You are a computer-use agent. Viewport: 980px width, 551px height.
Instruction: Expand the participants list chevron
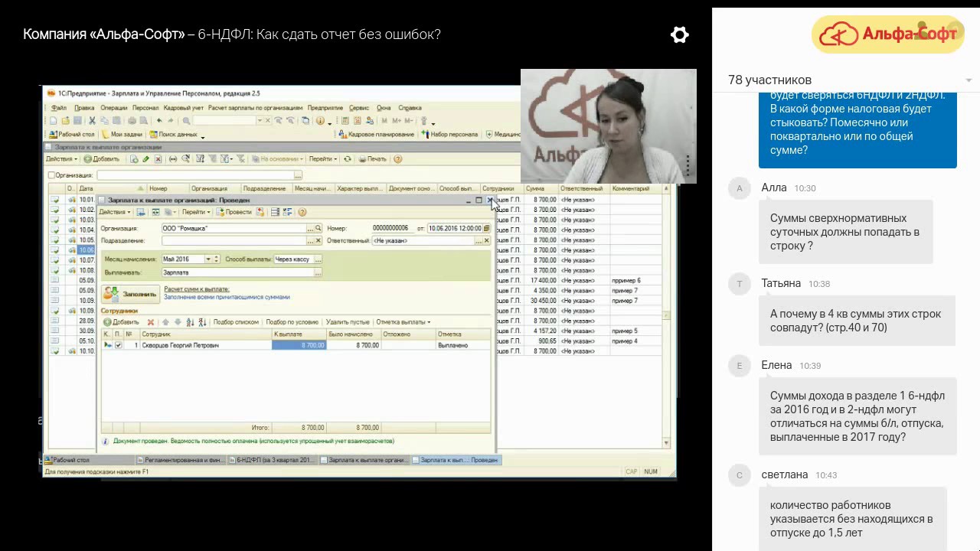(x=969, y=80)
